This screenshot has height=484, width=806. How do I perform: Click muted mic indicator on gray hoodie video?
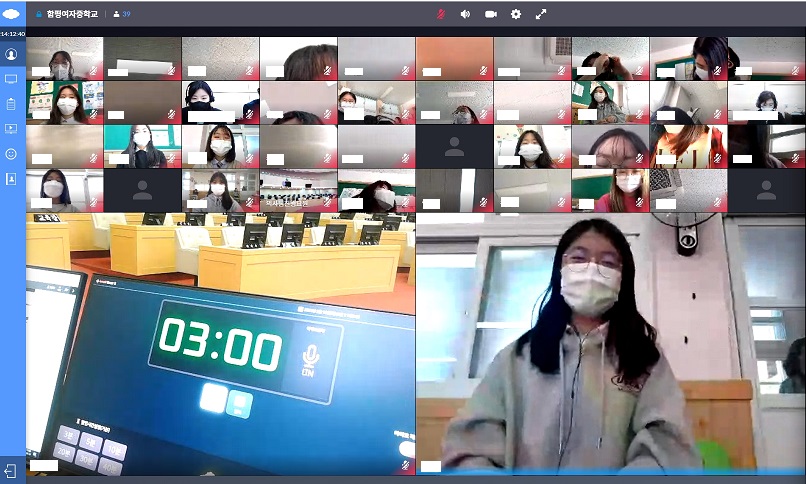click(796, 465)
